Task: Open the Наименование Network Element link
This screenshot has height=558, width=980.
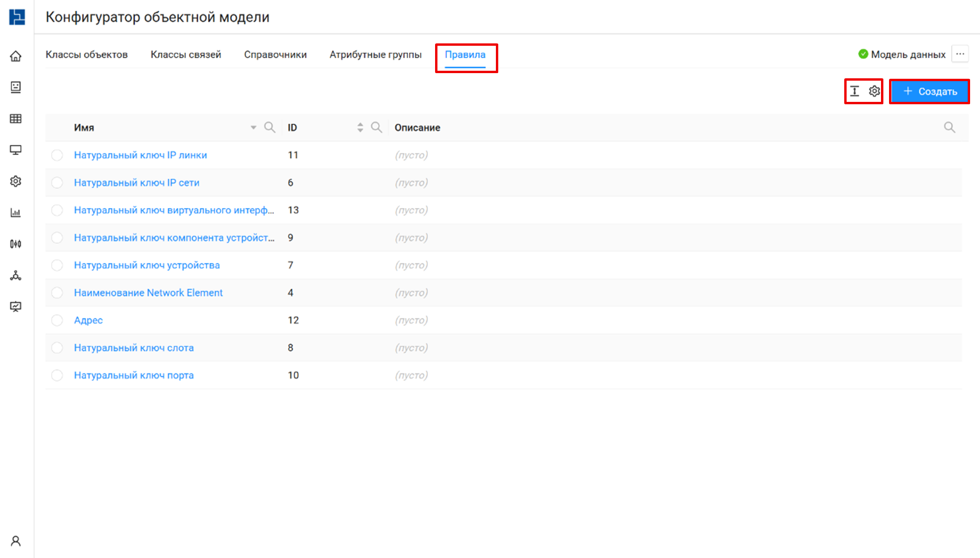Action: tap(148, 293)
